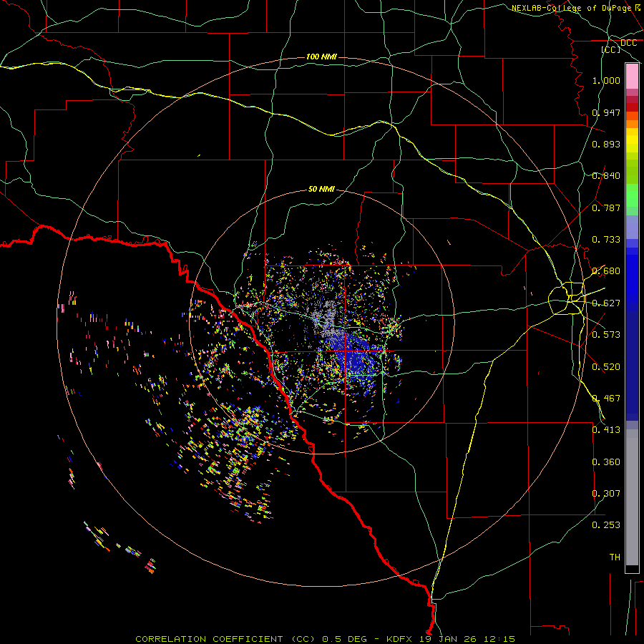This screenshot has height=644, width=644.
Task: Click the 0.413 color scale value
Action: [x=606, y=430]
